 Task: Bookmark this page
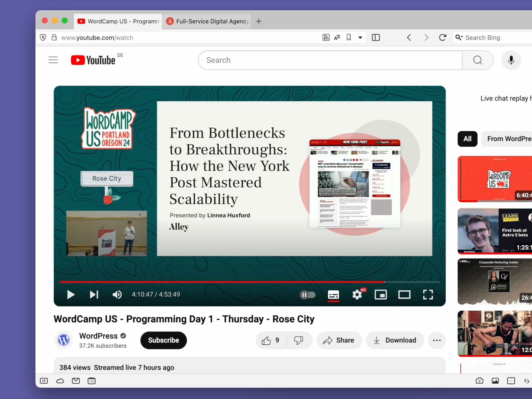point(349,37)
